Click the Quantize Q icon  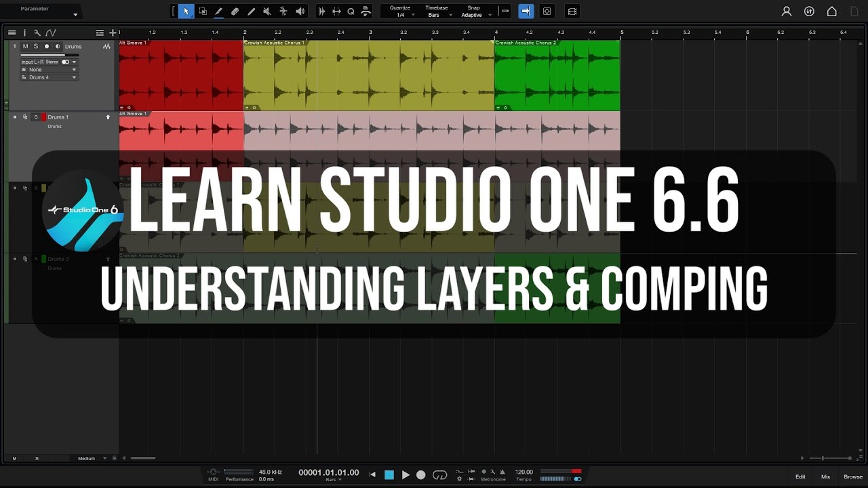pos(351,12)
